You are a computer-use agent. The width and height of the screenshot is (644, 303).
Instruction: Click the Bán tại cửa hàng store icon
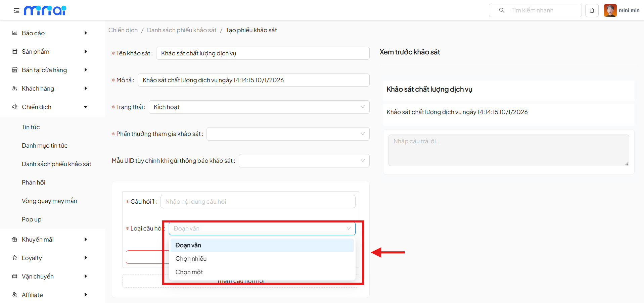pyautogui.click(x=14, y=70)
